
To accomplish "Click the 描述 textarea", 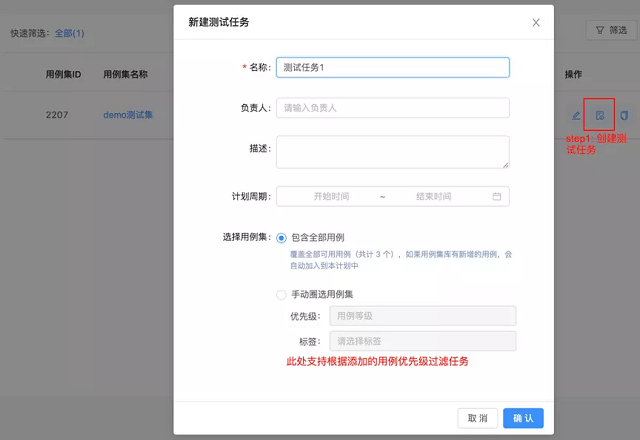I will (393, 152).
